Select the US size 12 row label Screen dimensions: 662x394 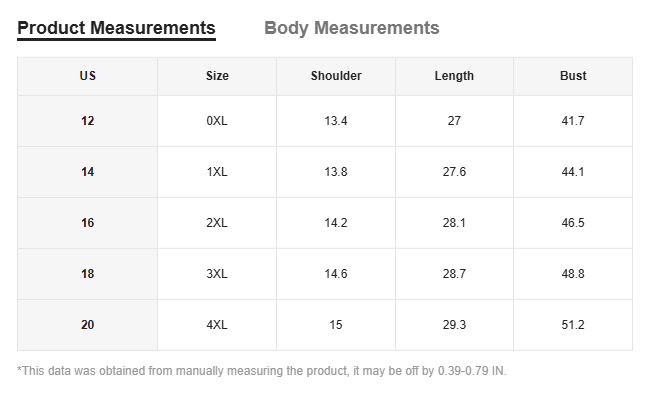pos(87,121)
